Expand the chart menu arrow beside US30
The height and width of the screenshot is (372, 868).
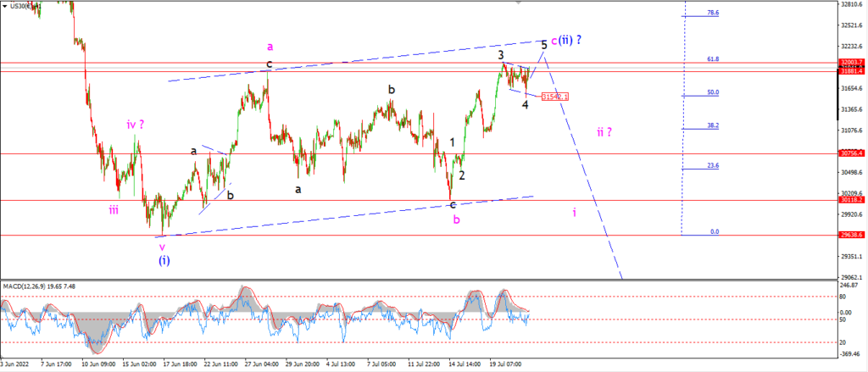coord(4,5)
